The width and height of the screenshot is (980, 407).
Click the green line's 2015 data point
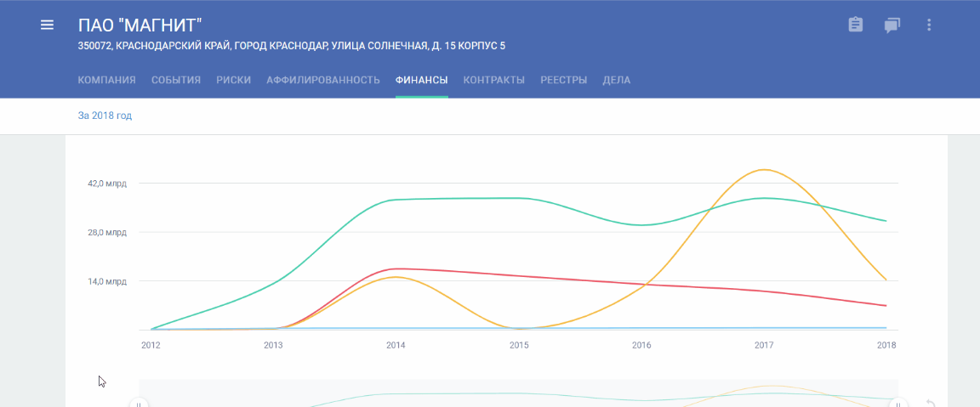[519, 198]
